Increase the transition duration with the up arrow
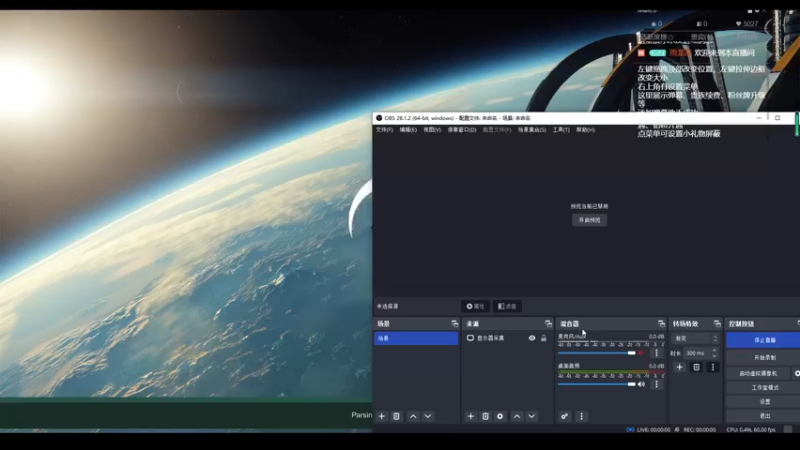The height and width of the screenshot is (450, 800). 714,351
